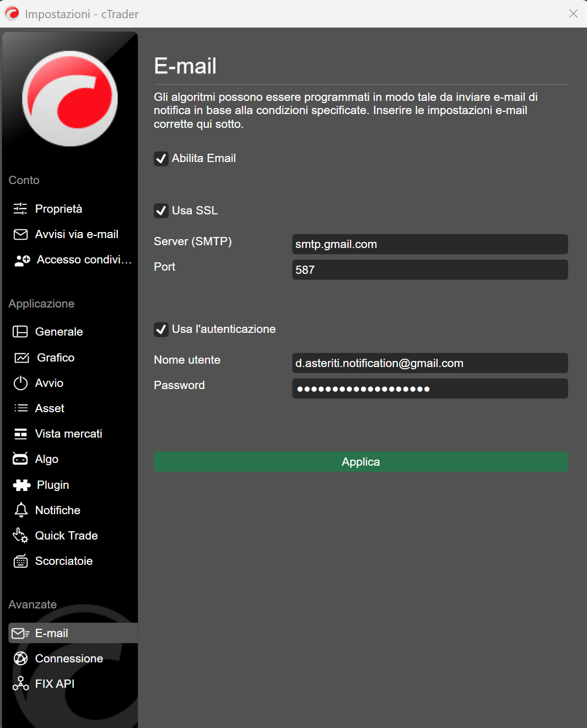Click the Password input field

click(x=430, y=389)
